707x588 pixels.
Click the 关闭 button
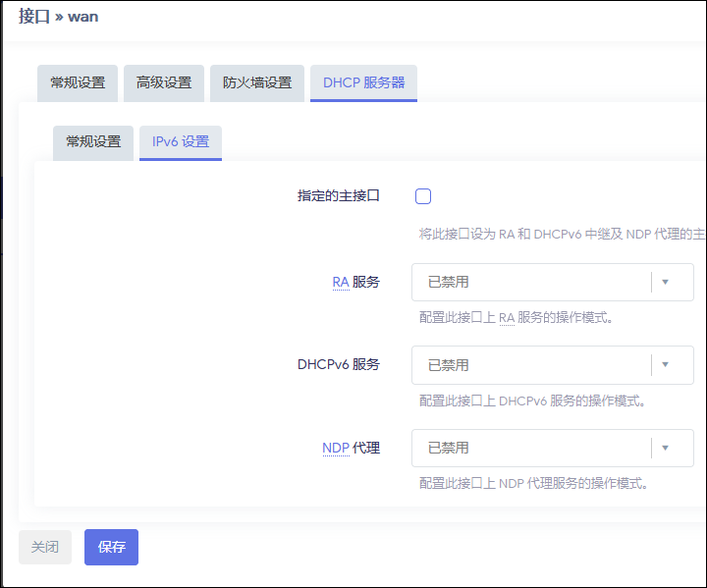click(x=45, y=548)
